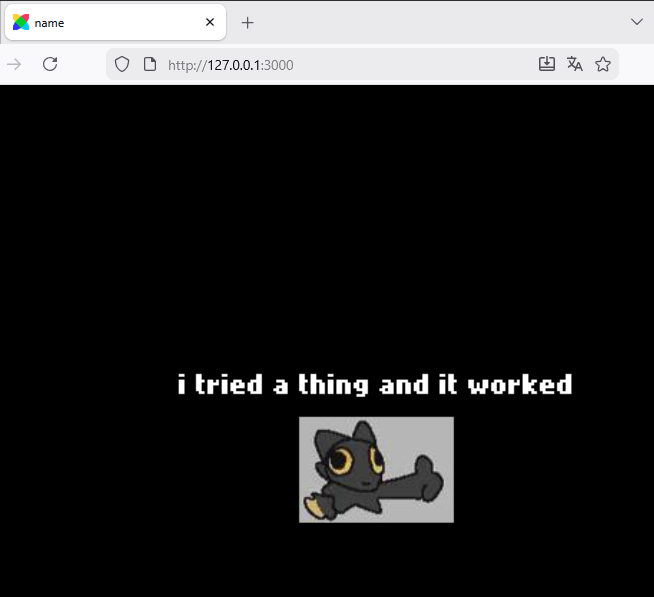Click the install/download page icon in address bar
Screen dimensions: 654x597
[546, 64]
